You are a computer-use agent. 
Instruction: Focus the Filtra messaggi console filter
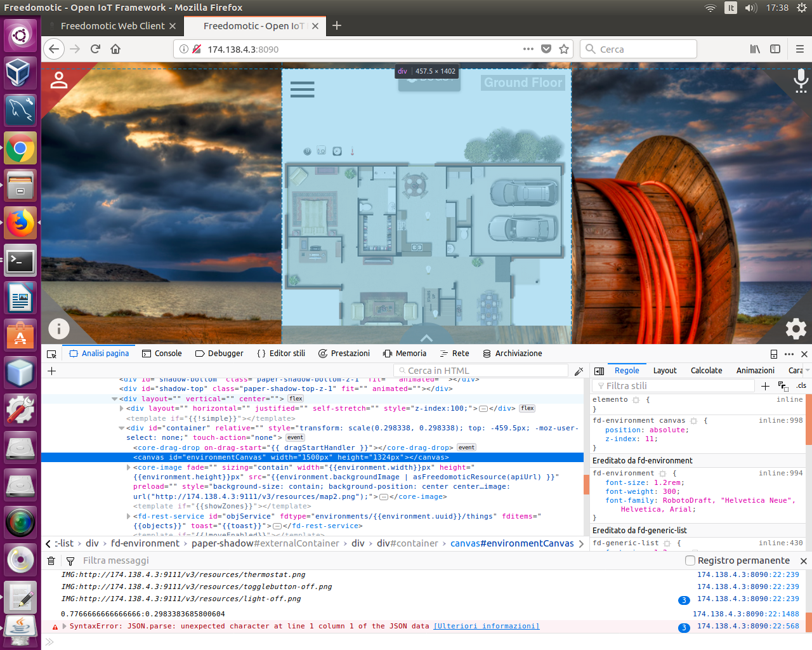tap(115, 560)
